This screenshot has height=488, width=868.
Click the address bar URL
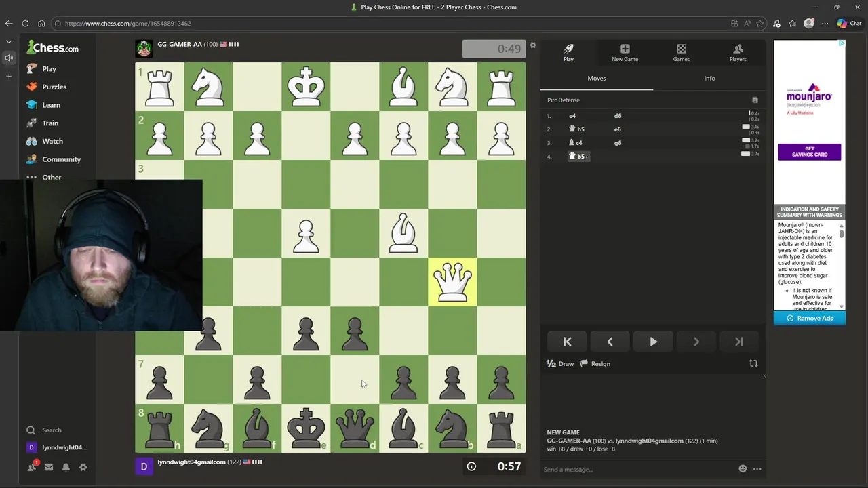127,24
